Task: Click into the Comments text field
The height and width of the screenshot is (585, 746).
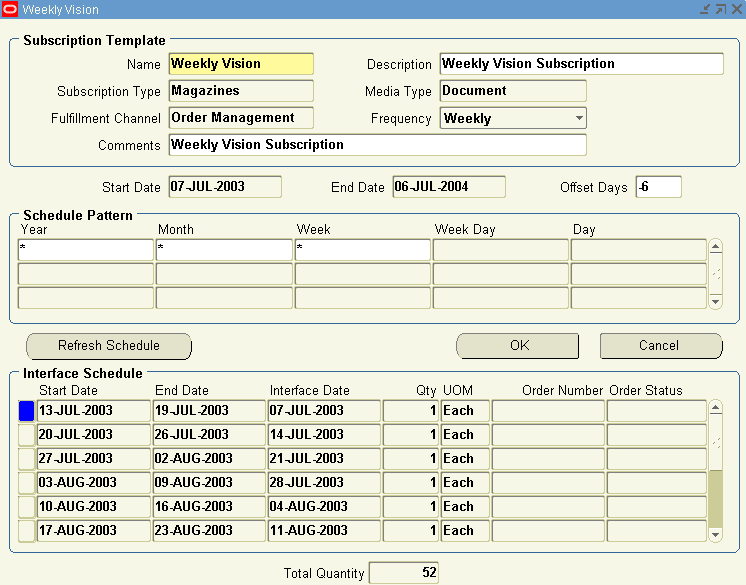Action: tap(377, 145)
